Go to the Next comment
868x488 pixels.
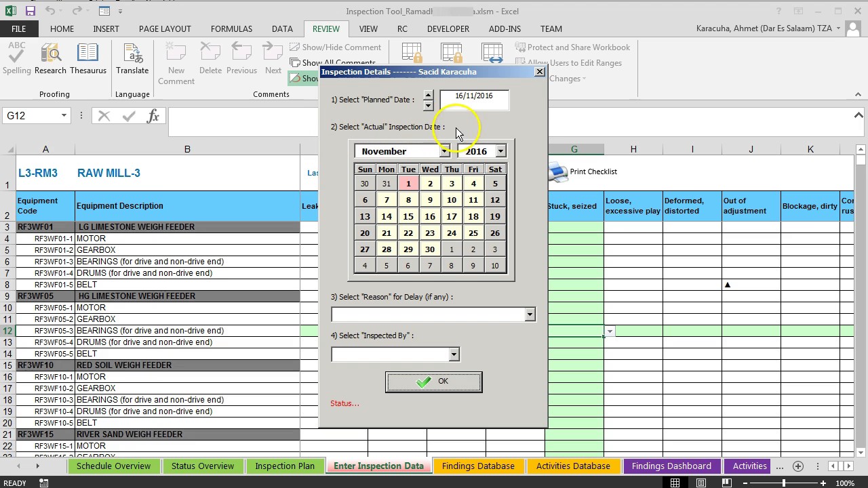pyautogui.click(x=273, y=58)
